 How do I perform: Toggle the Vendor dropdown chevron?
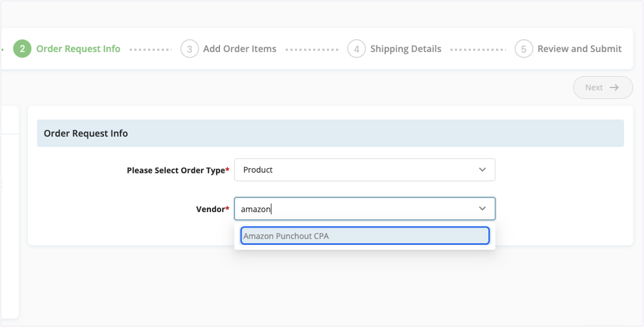click(482, 209)
